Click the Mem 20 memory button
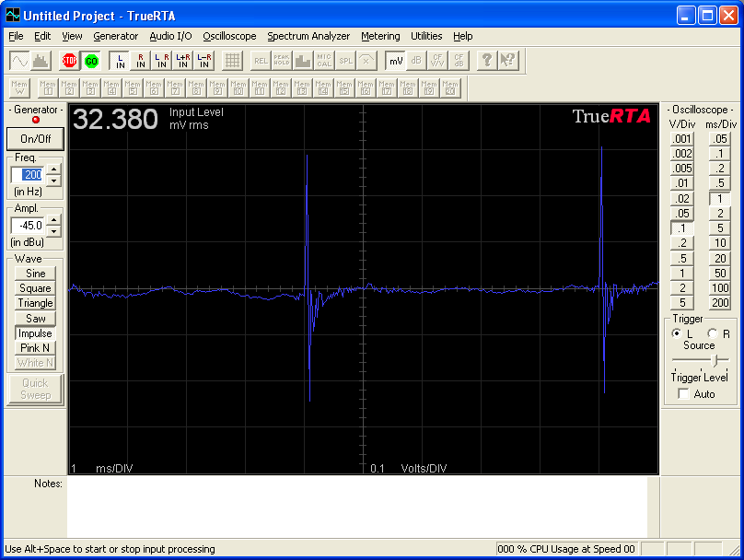Screen dimensions: 744x560 pyautogui.click(x=450, y=87)
